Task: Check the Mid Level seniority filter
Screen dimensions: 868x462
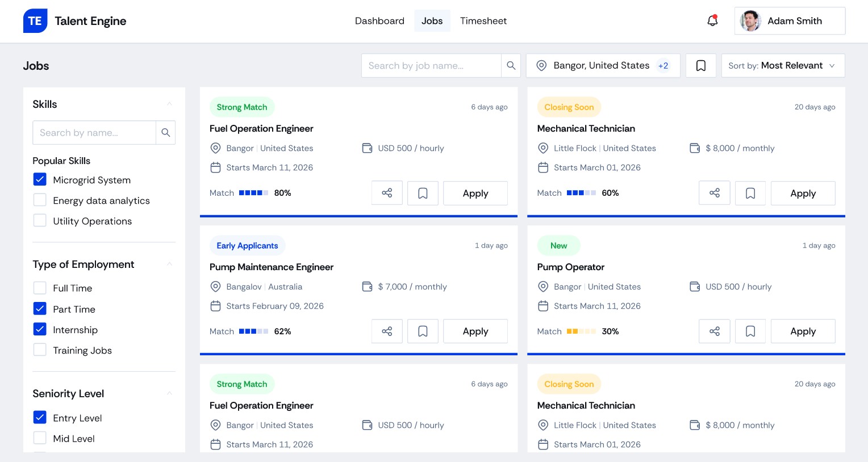Action: pyautogui.click(x=40, y=438)
